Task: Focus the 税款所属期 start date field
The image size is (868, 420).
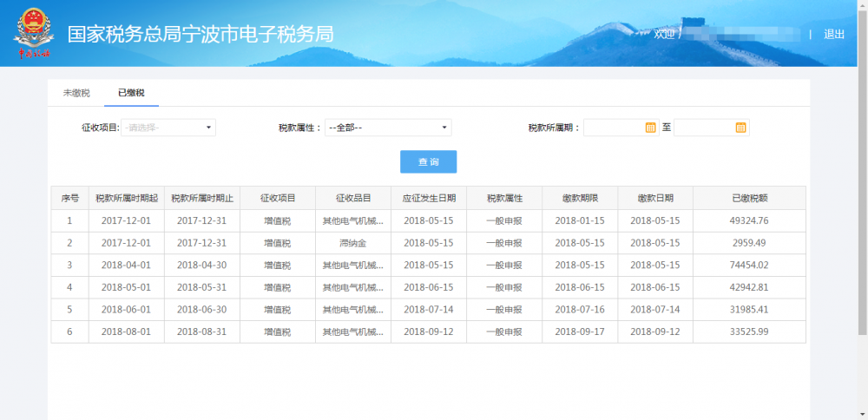Action: coord(621,128)
